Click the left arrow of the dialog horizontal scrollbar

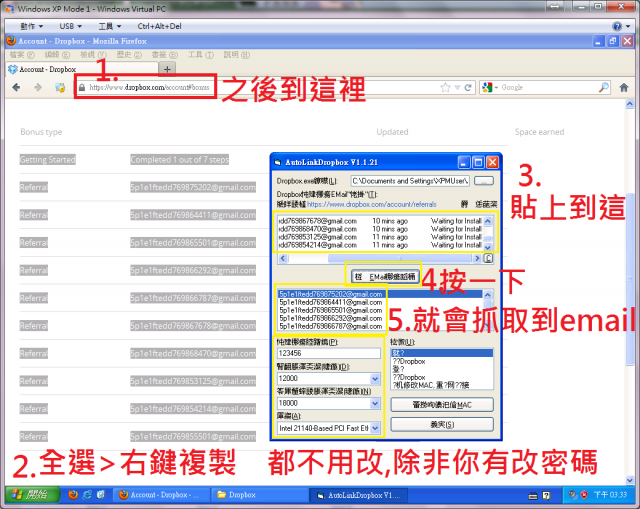[283, 258]
